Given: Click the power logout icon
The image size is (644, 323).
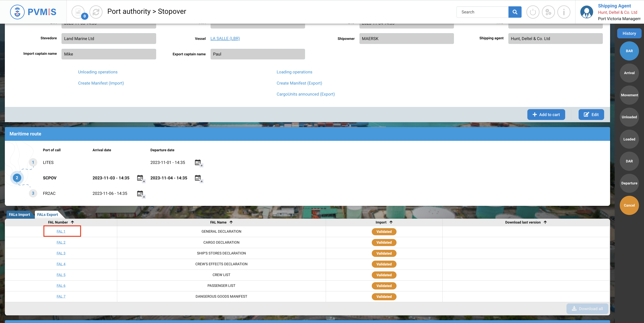Looking at the screenshot, I should [533, 12].
